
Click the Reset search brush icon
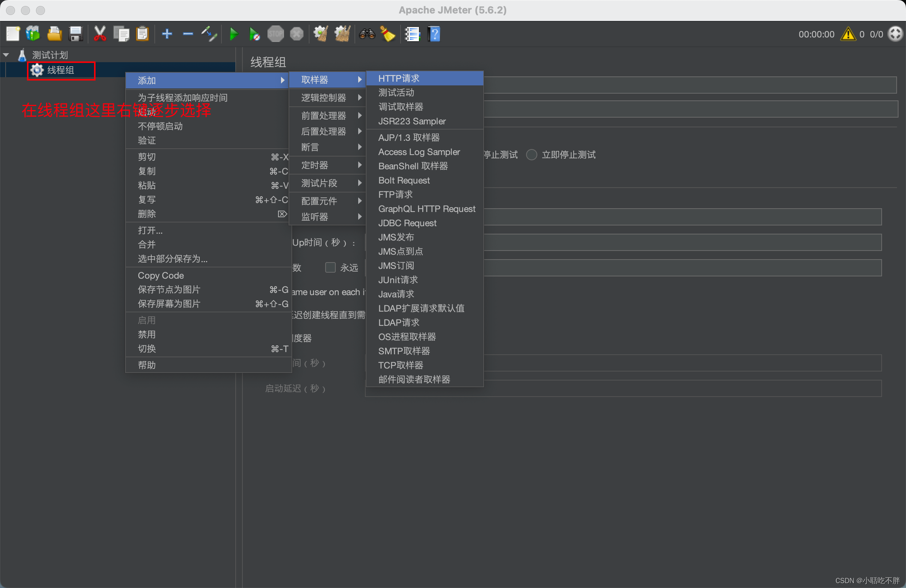pyautogui.click(x=388, y=34)
